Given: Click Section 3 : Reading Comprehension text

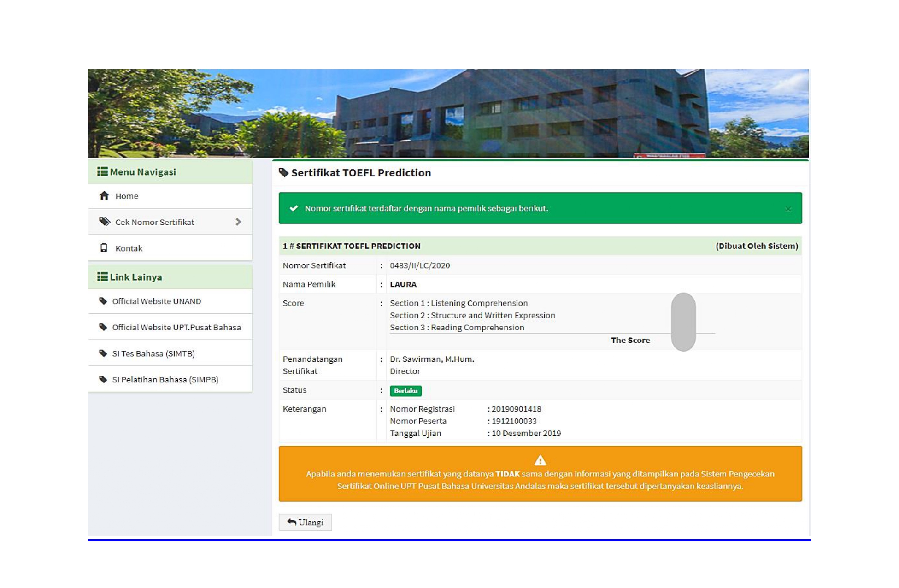Looking at the screenshot, I should coord(457,328).
